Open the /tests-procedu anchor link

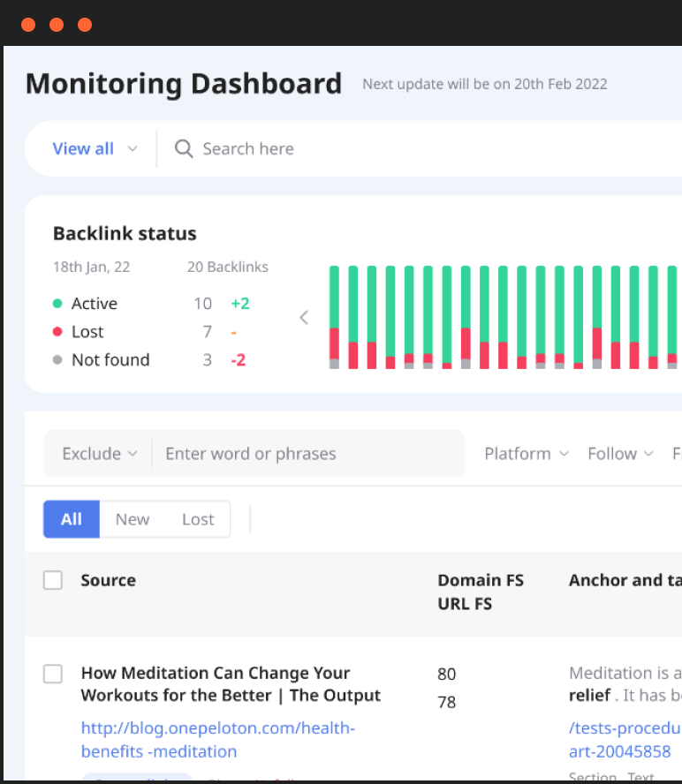(625, 740)
